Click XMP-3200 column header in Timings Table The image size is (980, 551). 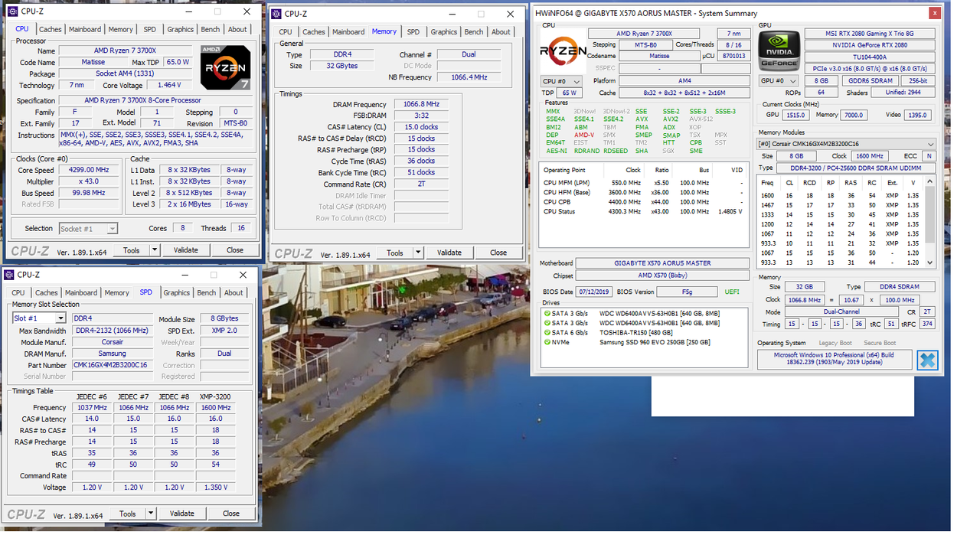click(215, 396)
